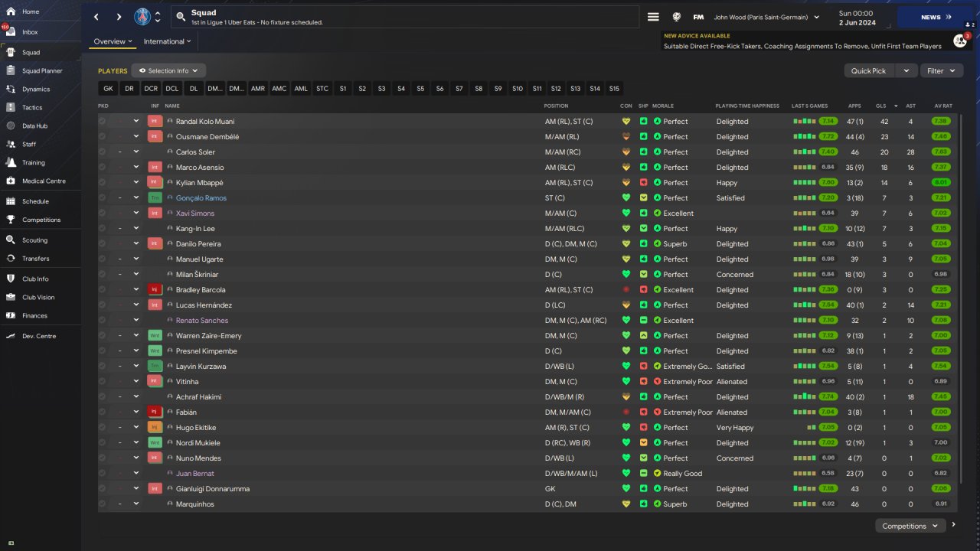Select the S1 substitute tab
Screen dimensions: 980x551
343,89
